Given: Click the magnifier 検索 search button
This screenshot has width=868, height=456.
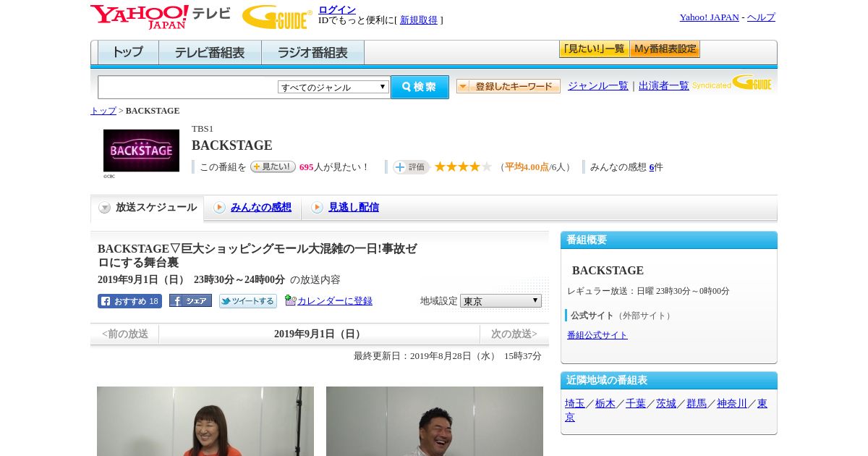Looking at the screenshot, I should coord(420,87).
